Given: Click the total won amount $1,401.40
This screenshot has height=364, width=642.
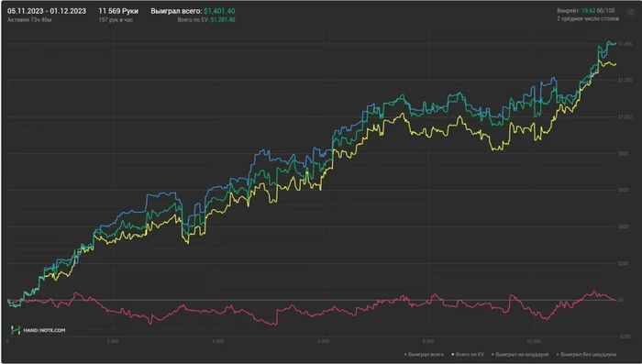Looking at the screenshot, I should click(219, 11).
